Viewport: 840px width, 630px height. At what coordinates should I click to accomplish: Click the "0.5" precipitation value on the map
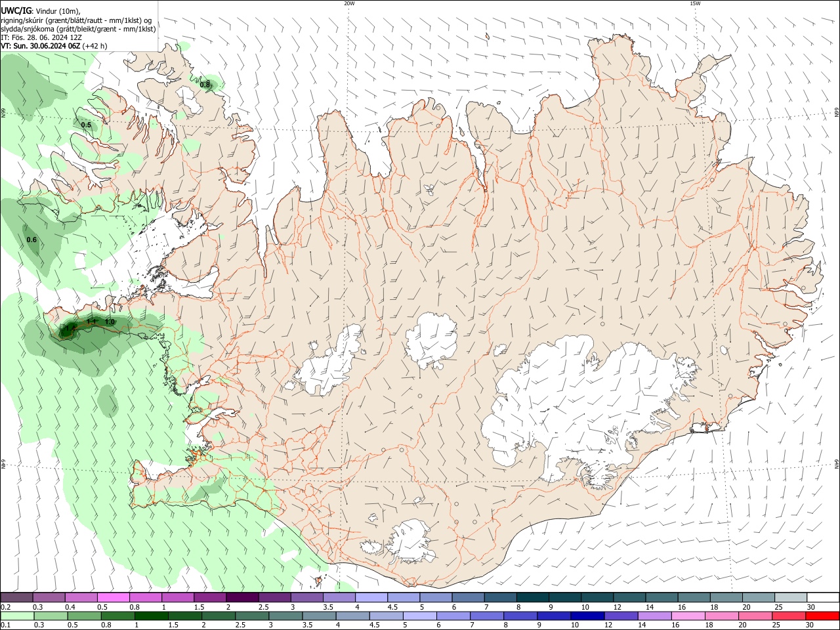86,125
